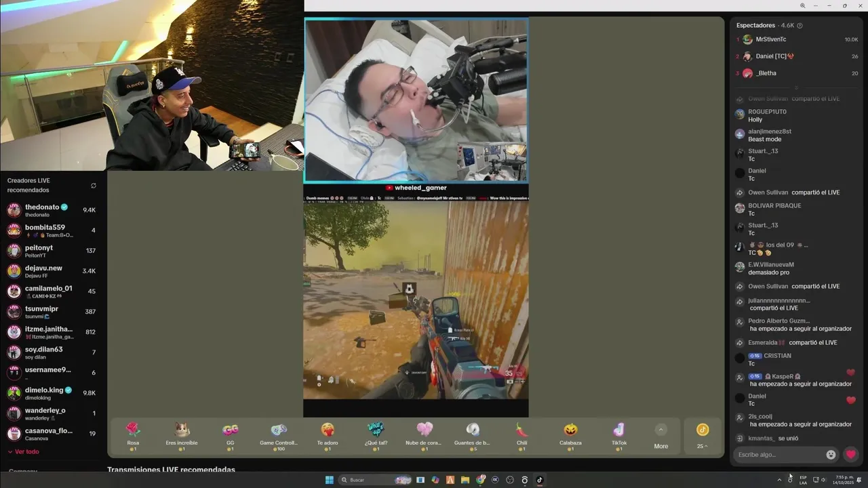Click the wheeled_gamer webcam feed
868x488 pixels.
(416, 100)
